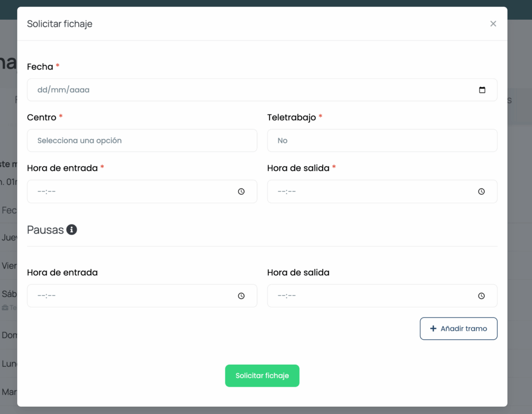Image resolution: width=532 pixels, height=414 pixels.
Task: Click the Pausas Hora de entrada time field
Action: click(130, 296)
